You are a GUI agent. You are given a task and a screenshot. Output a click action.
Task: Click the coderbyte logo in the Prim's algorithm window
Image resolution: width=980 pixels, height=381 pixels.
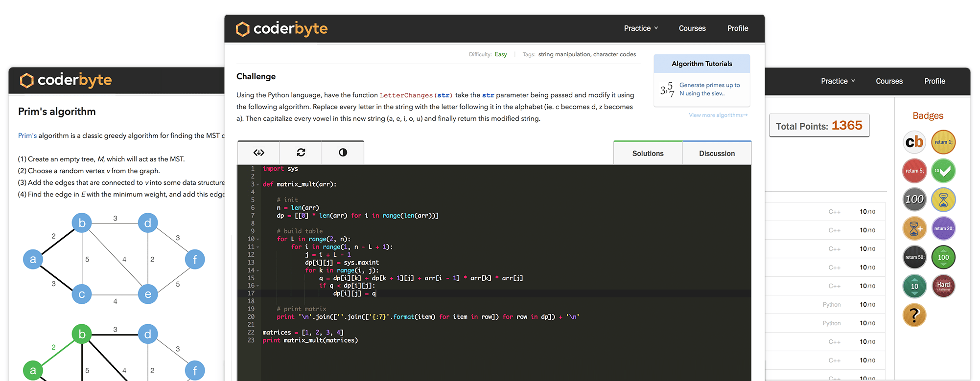click(66, 80)
